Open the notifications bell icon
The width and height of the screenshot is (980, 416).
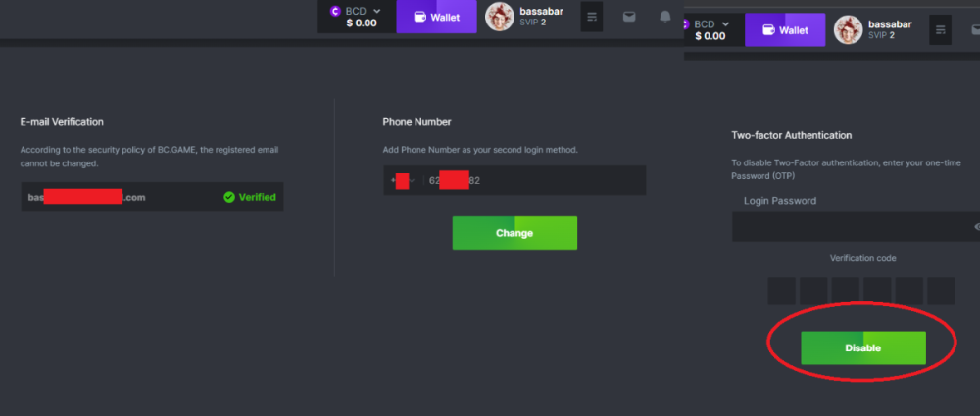pyautogui.click(x=665, y=17)
